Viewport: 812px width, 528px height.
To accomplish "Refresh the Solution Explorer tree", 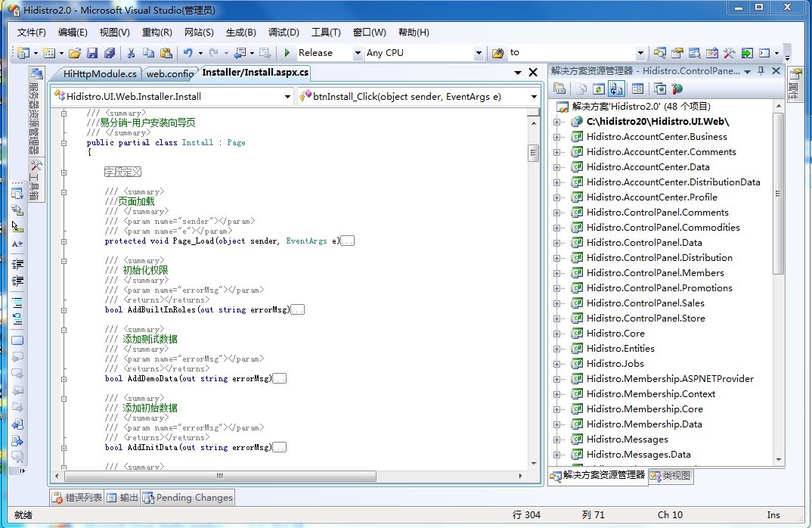I will [599, 89].
